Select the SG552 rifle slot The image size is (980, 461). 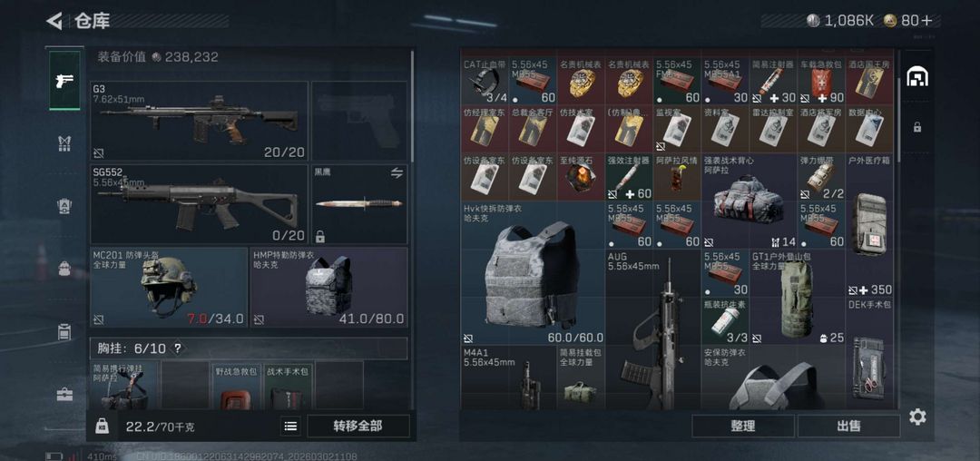point(200,204)
